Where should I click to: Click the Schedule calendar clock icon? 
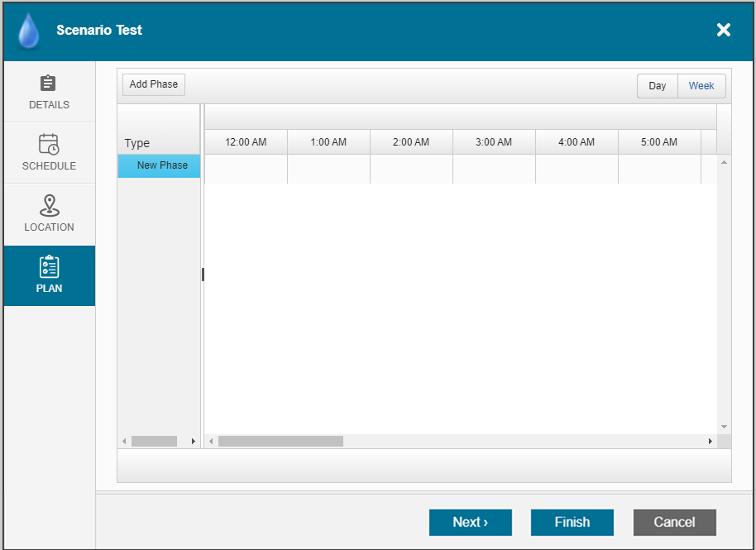pyautogui.click(x=49, y=144)
